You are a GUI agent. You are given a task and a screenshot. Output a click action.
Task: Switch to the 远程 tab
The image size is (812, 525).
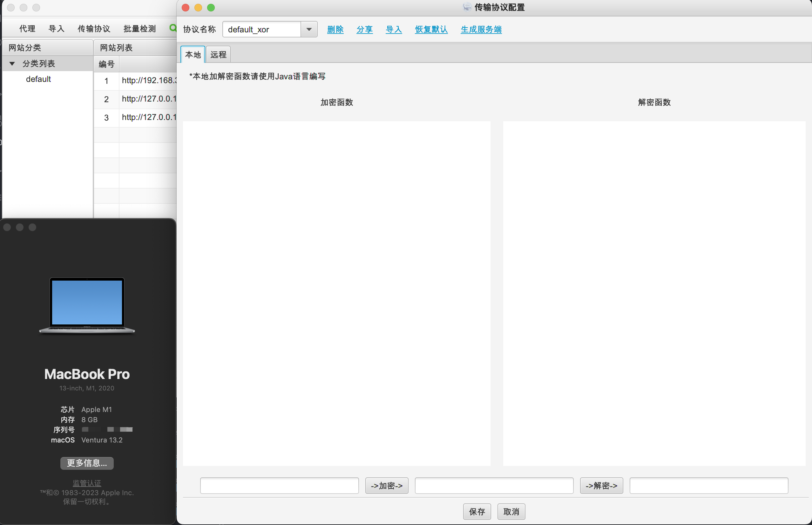(x=218, y=54)
